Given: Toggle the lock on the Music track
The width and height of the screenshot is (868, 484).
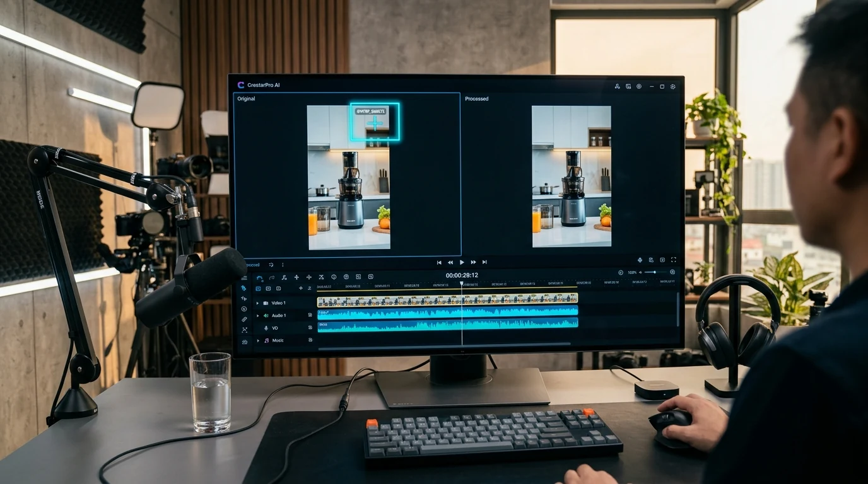Looking at the screenshot, I should [x=310, y=340].
